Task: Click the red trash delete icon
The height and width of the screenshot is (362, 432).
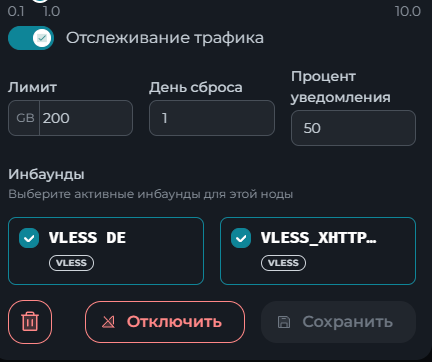Action: pyautogui.click(x=30, y=322)
